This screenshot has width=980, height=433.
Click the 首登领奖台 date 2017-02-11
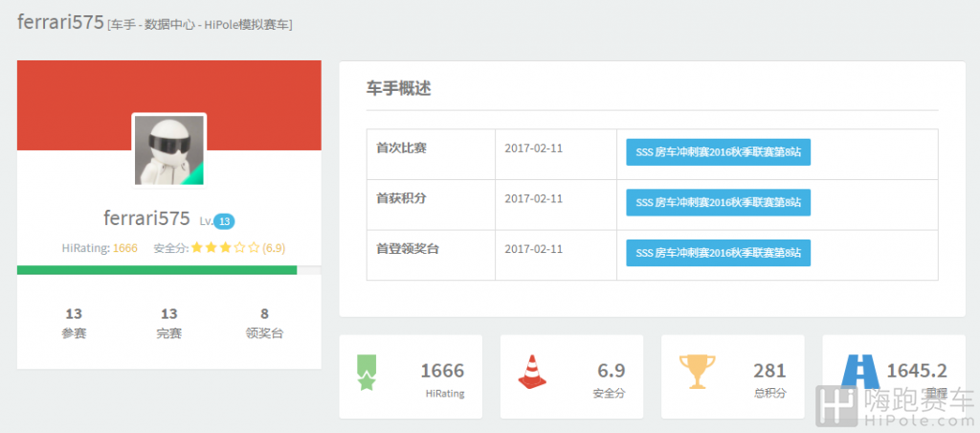tap(534, 248)
